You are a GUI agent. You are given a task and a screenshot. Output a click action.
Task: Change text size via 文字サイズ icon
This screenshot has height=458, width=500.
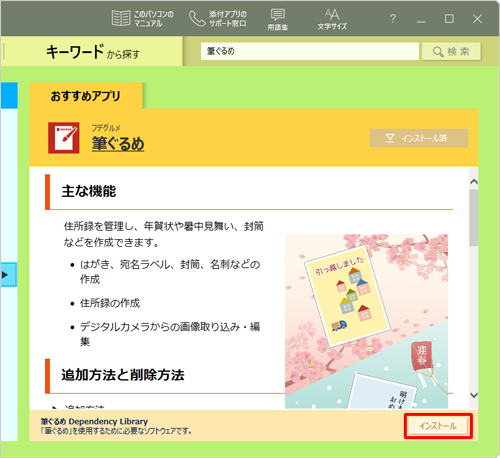(332, 19)
